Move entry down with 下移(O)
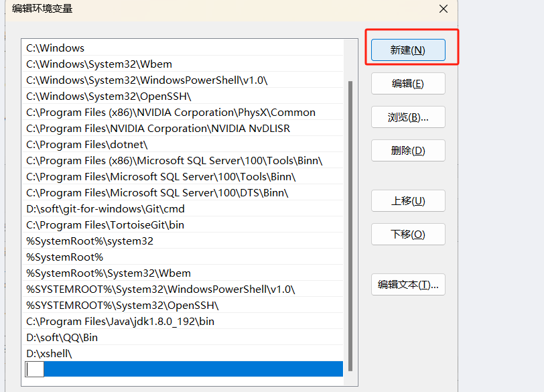The width and height of the screenshot is (544, 392). pyautogui.click(x=408, y=235)
